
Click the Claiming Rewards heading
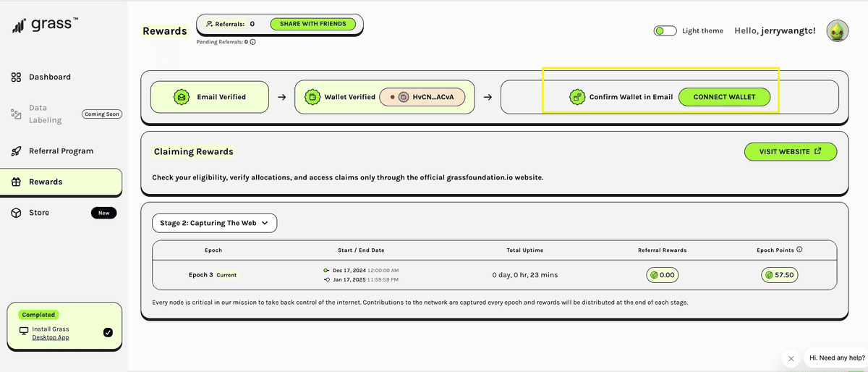pyautogui.click(x=194, y=152)
